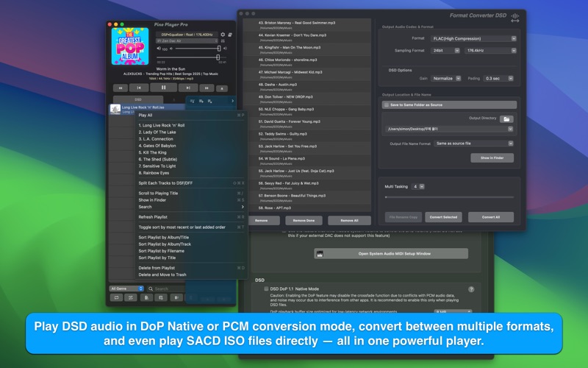Click the second playlist icon in the blue toolbar
588x368 pixels.
click(201, 101)
